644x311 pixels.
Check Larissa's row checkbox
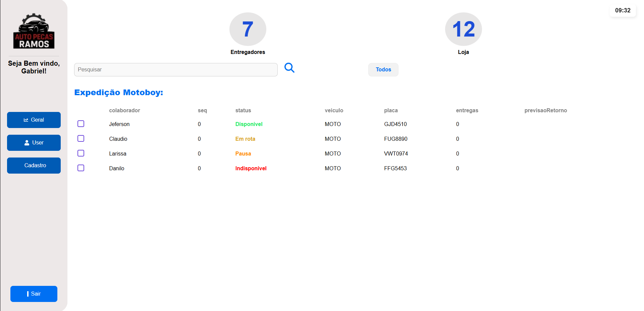[81, 153]
